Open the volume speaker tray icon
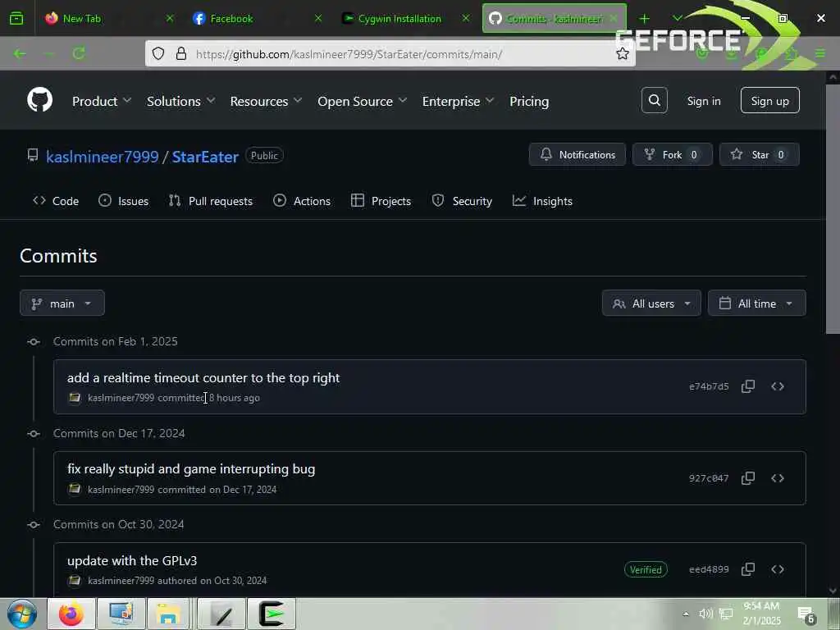Image resolution: width=840 pixels, height=630 pixels. [x=705, y=614]
